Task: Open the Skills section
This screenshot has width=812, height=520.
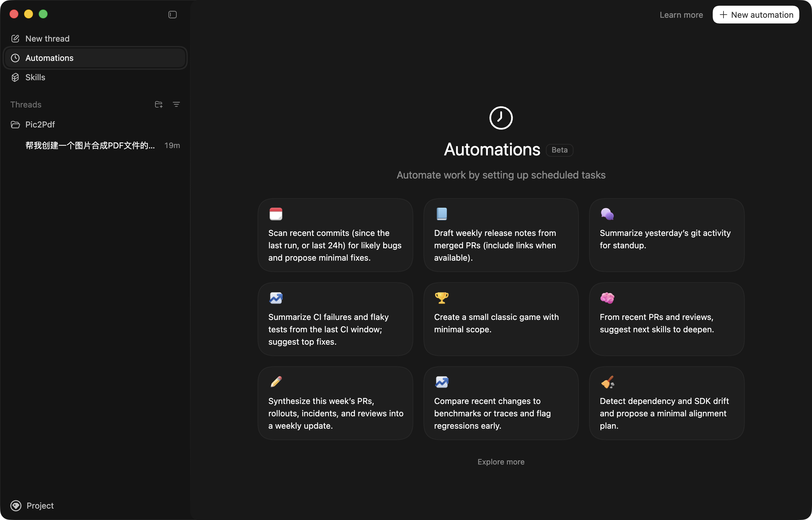Action: tap(35, 77)
